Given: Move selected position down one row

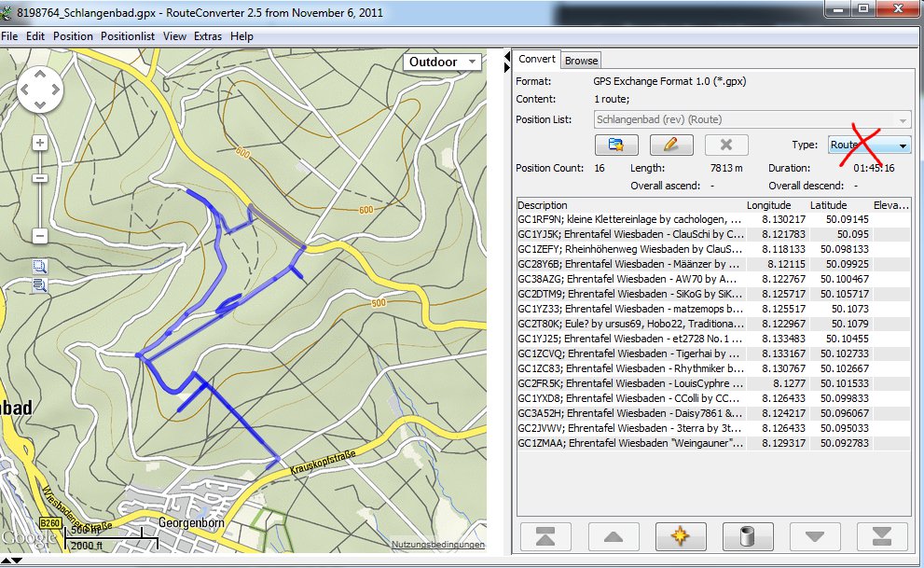Looking at the screenshot, I should pos(815,536).
